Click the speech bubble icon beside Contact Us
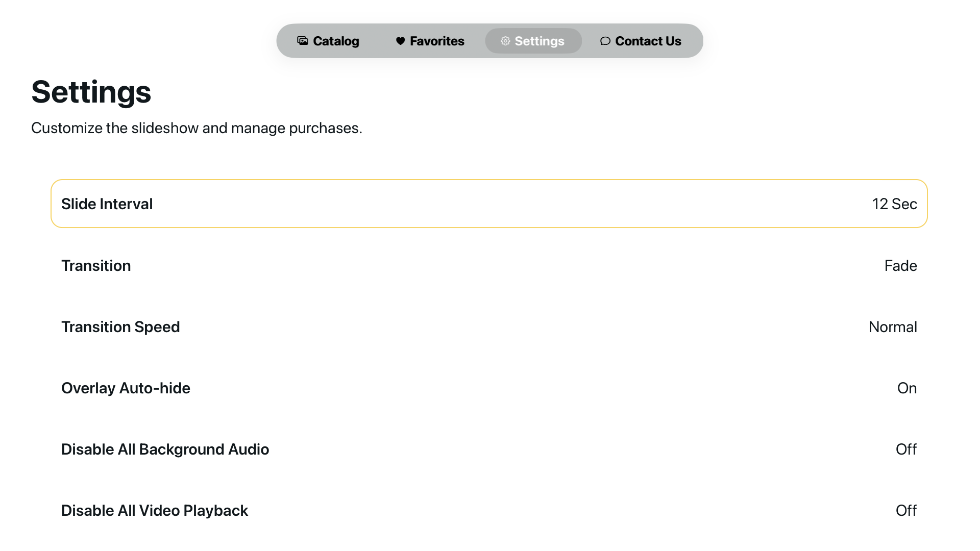 (605, 41)
